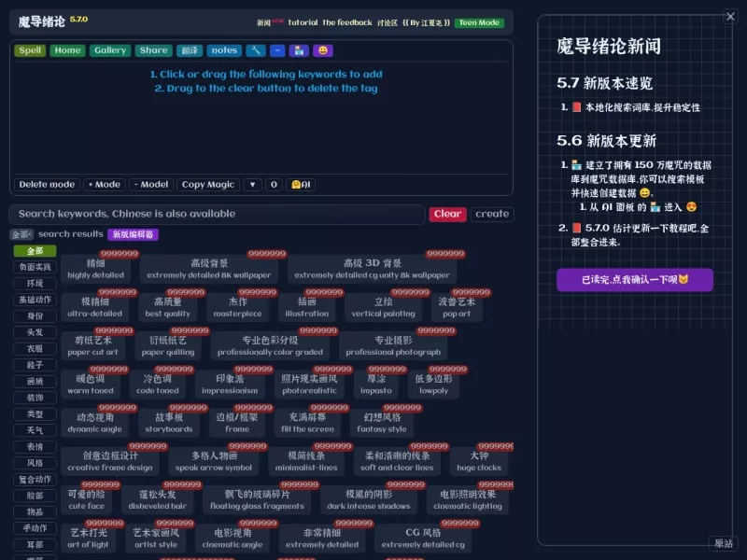Image resolution: width=747 pixels, height=560 pixels.
Task: Select the 全部 category in sidebar
Action: pyautogui.click(x=35, y=251)
